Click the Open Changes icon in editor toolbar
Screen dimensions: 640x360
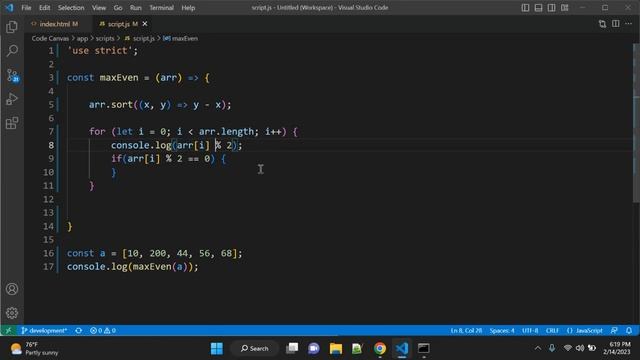(x=602, y=24)
